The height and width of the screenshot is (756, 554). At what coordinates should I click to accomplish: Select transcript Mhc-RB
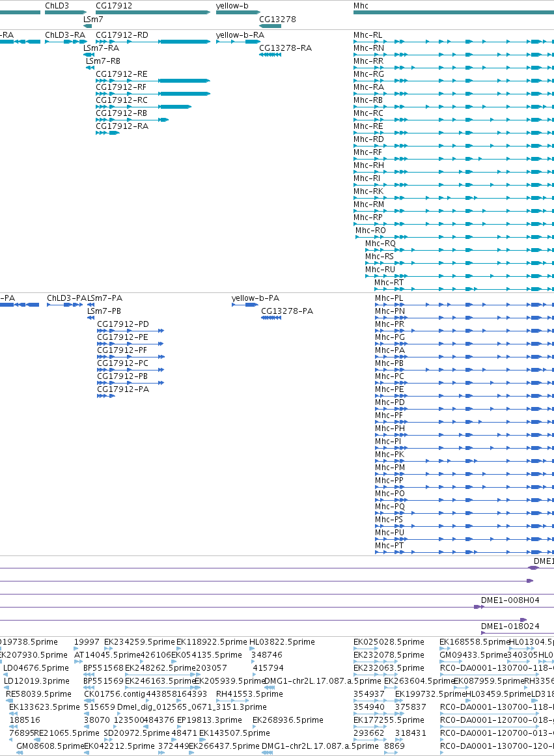pyautogui.click(x=368, y=100)
